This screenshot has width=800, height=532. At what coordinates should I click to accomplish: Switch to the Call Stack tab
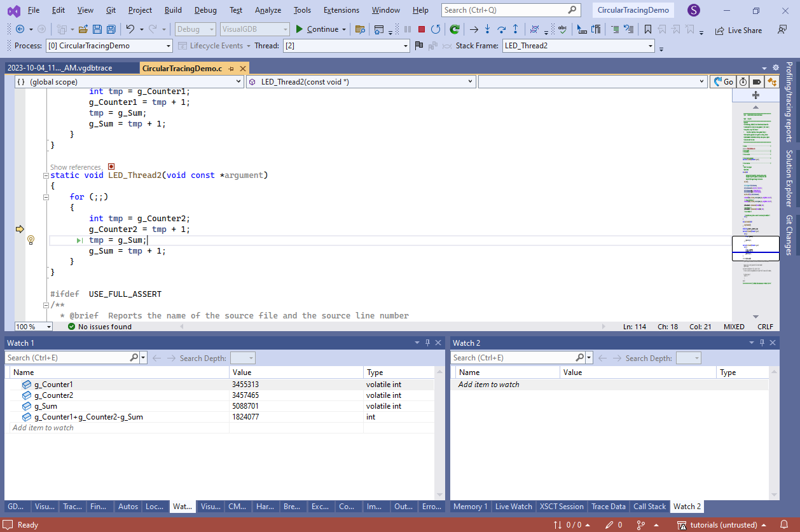[x=649, y=507]
